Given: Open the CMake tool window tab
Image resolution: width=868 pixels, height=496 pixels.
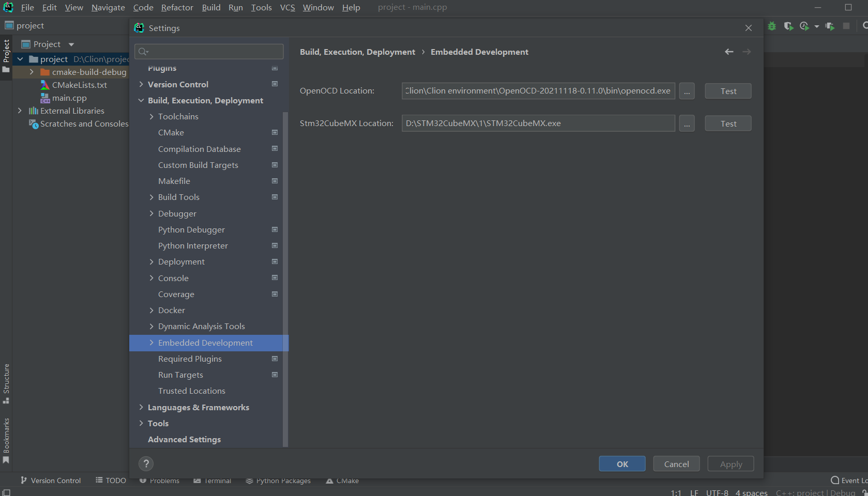Looking at the screenshot, I should [342, 481].
